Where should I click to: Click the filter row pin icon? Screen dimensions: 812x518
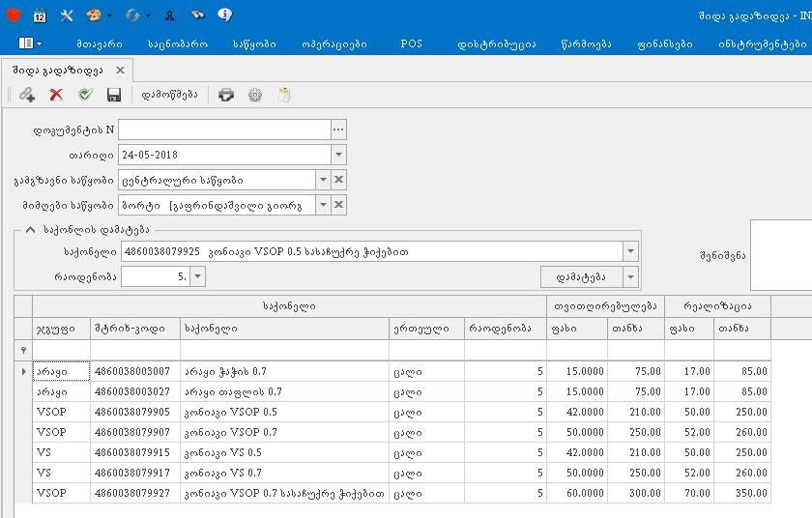click(x=23, y=351)
